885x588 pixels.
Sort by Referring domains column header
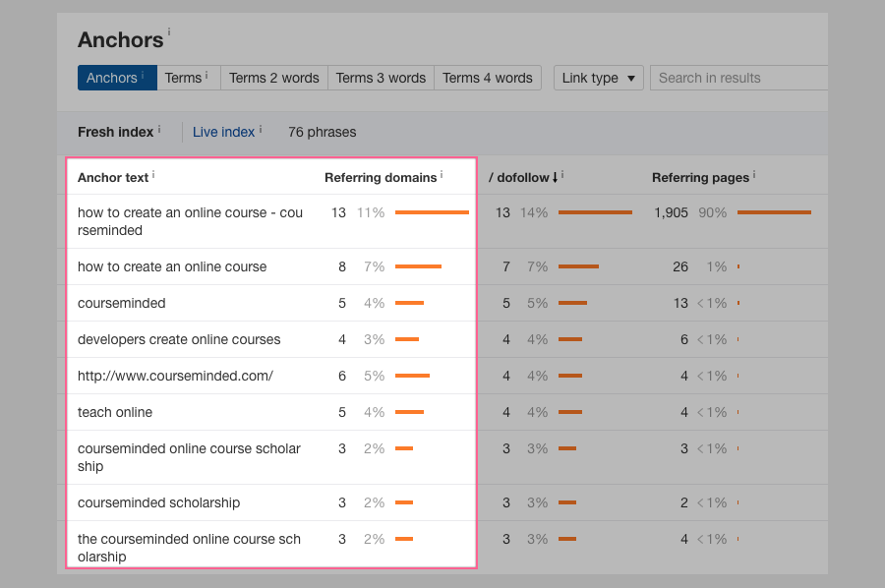click(x=380, y=178)
